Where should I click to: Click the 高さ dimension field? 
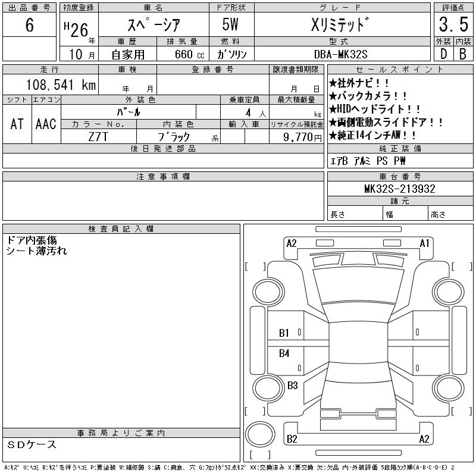point(450,214)
